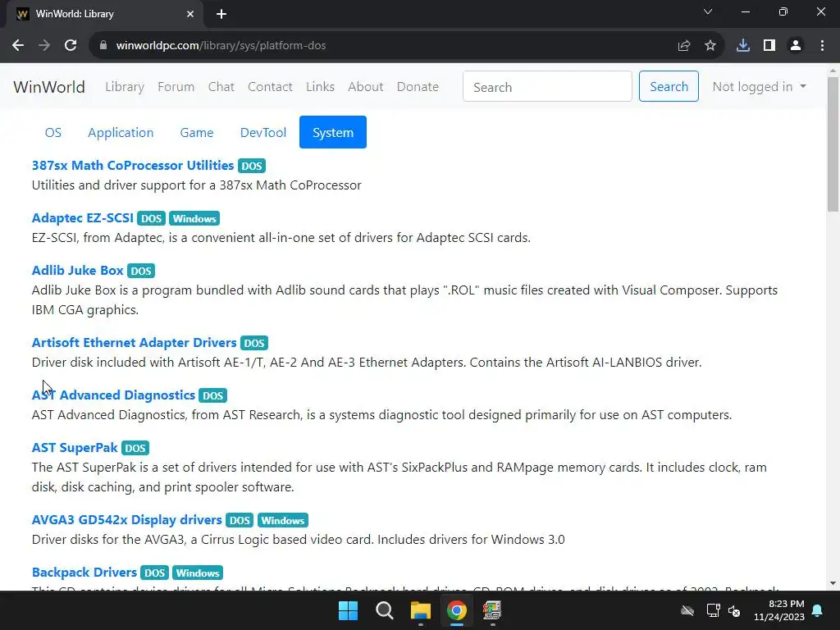
Task: Open the Links nav item
Action: 321,87
